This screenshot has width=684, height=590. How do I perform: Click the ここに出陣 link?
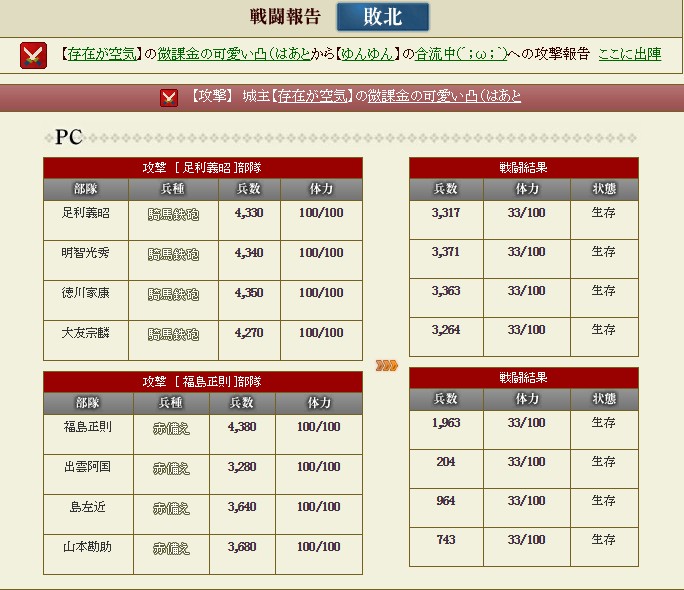tap(629, 54)
